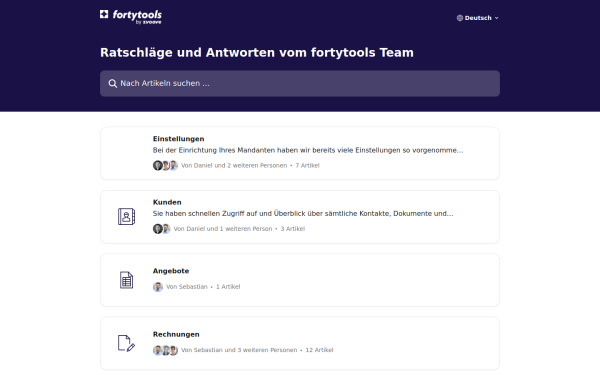Click the '7 Artikel' count
This screenshot has width=600, height=375.
point(307,165)
